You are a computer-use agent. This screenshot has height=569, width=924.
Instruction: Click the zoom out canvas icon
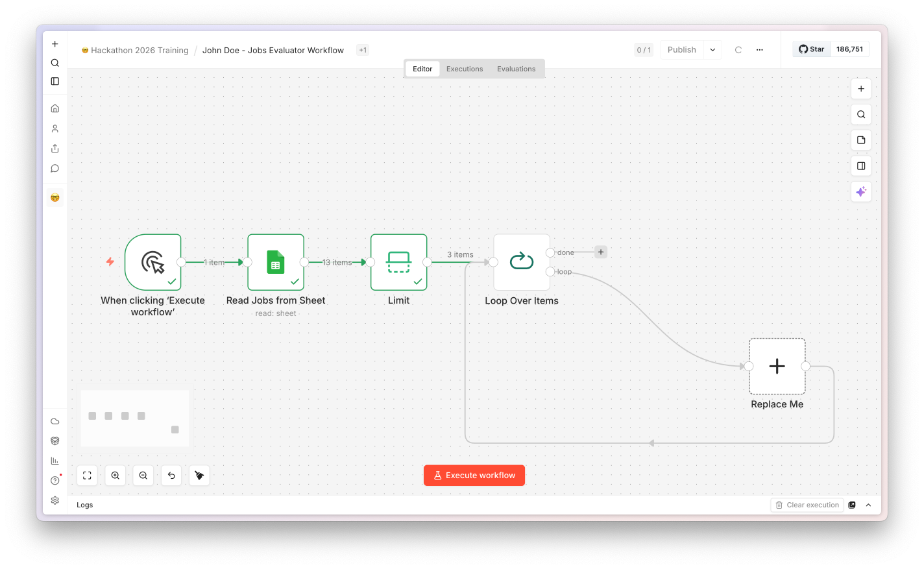point(143,476)
